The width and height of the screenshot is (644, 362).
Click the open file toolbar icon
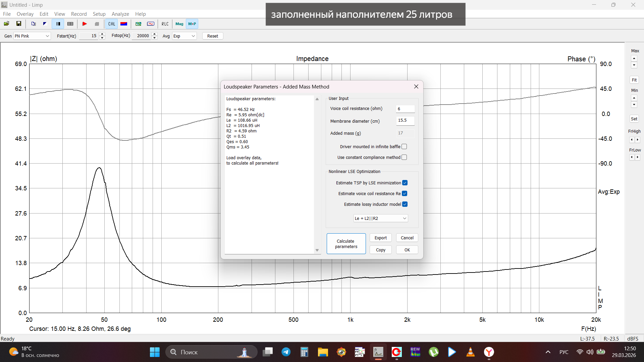6,24
